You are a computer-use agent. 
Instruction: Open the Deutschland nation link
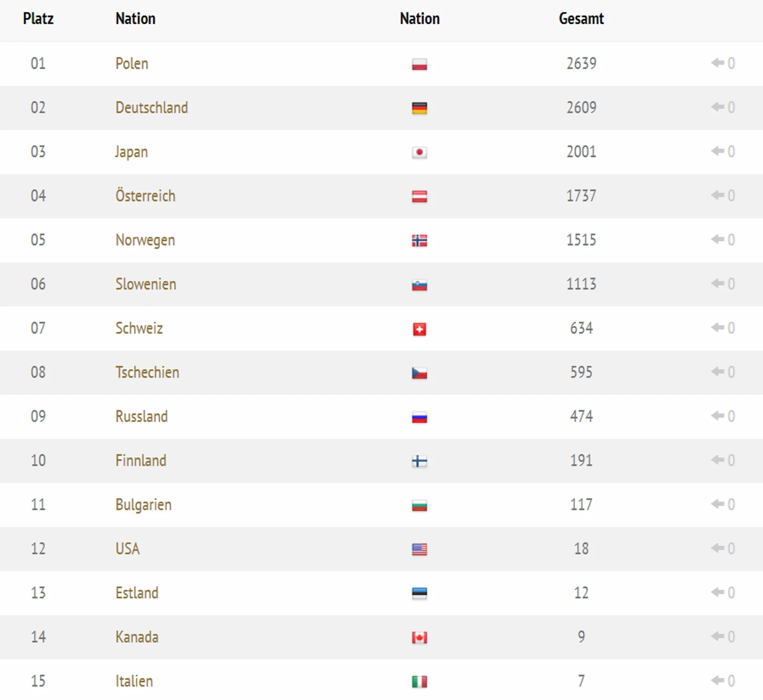(152, 108)
